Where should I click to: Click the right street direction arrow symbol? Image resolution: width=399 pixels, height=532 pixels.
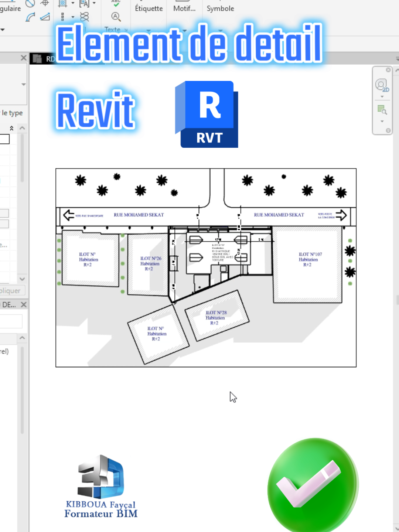point(341,215)
